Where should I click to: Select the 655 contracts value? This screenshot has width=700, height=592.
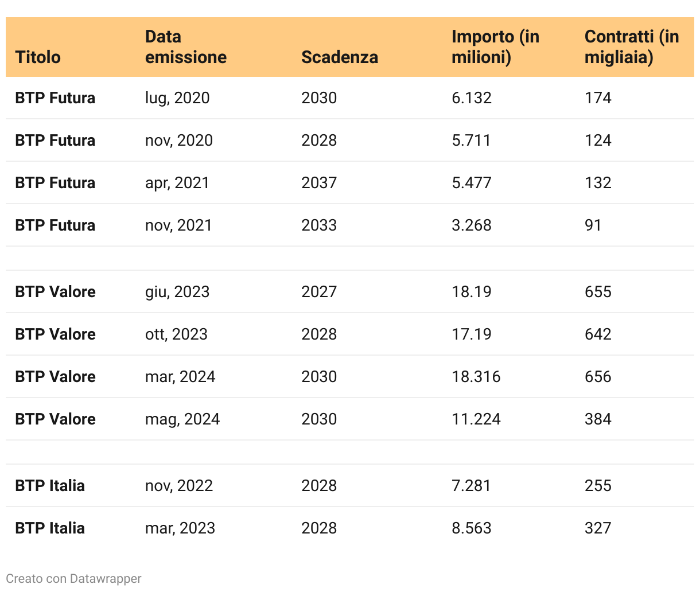coord(598,292)
